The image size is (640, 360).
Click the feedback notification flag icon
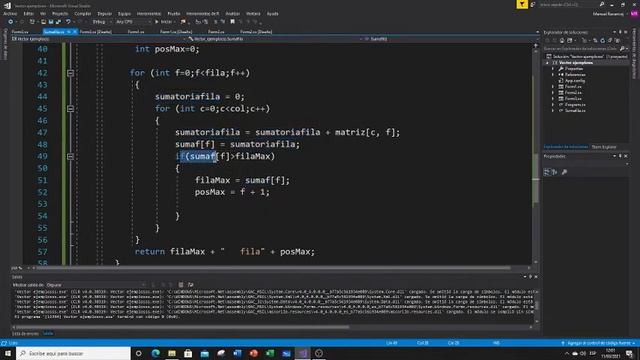[522, 4]
